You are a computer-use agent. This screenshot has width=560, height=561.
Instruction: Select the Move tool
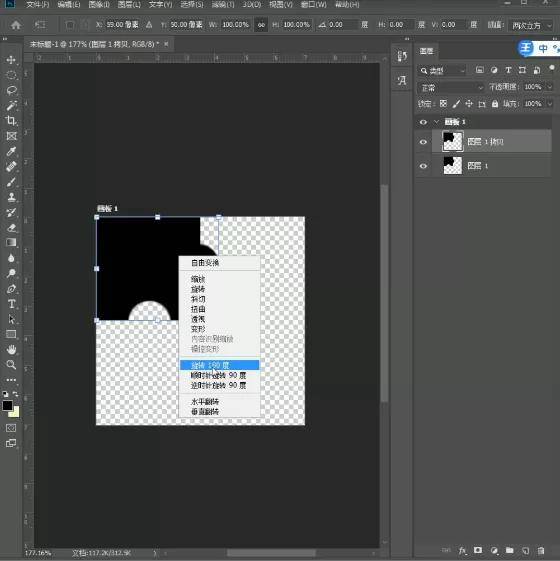[x=11, y=60]
